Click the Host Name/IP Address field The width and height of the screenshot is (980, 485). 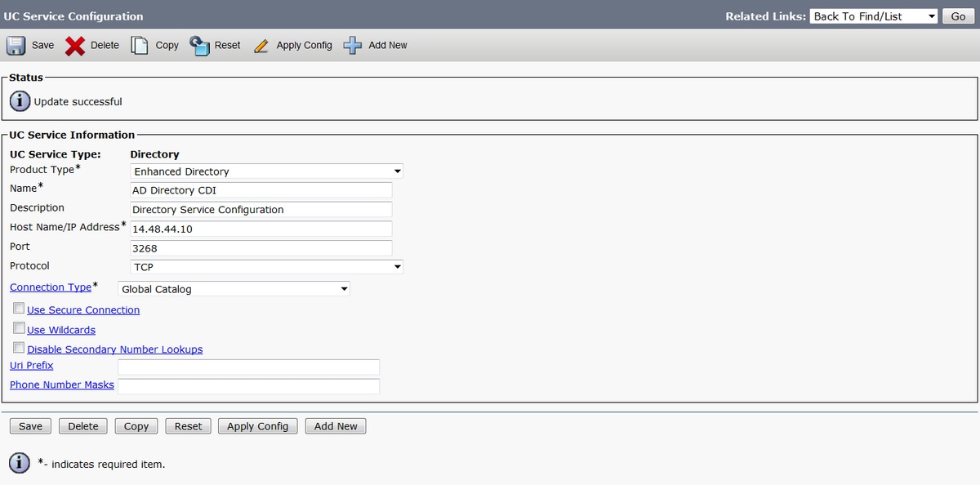pos(261,229)
